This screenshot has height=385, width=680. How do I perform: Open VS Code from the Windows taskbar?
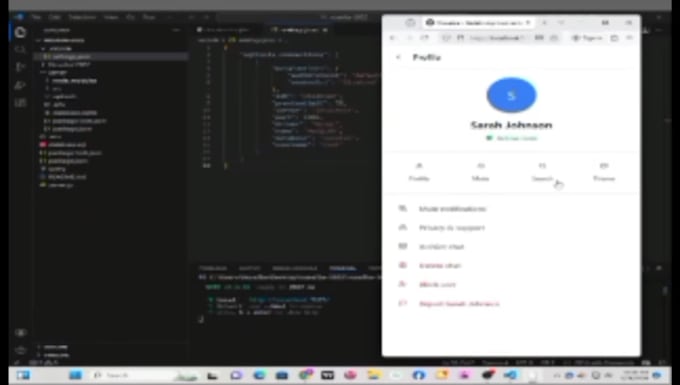(x=511, y=375)
